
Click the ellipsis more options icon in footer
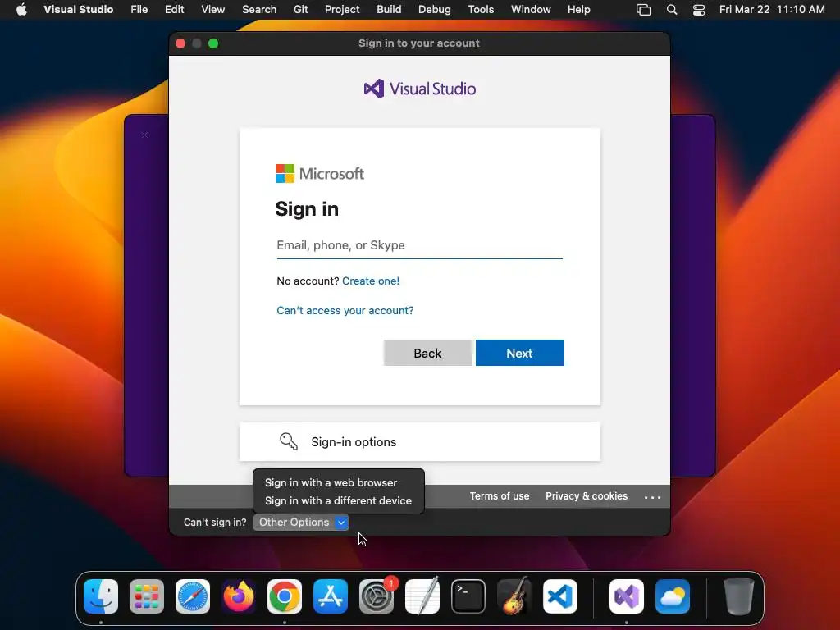tap(652, 497)
